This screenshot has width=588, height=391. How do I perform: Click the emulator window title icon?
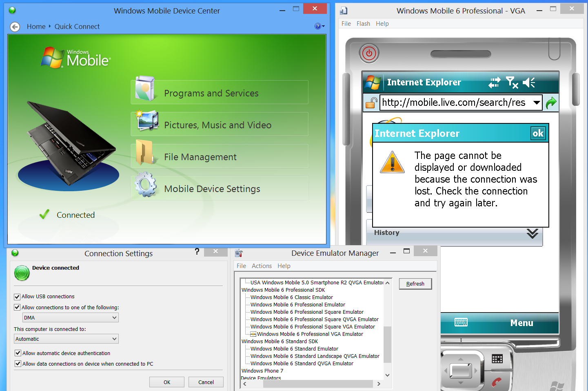[344, 11]
